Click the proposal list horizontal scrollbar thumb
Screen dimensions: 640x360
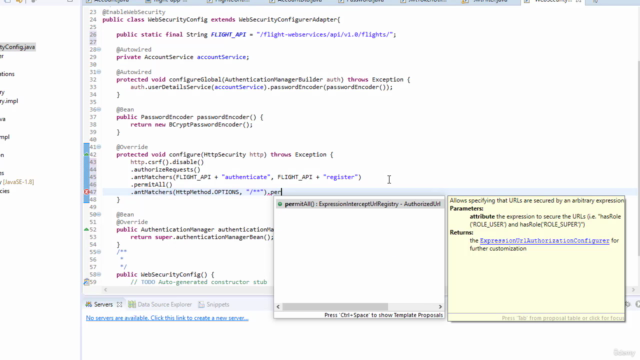(335, 307)
